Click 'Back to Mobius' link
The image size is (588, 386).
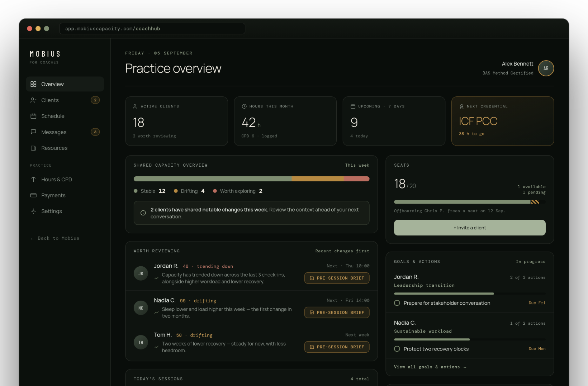(x=55, y=238)
